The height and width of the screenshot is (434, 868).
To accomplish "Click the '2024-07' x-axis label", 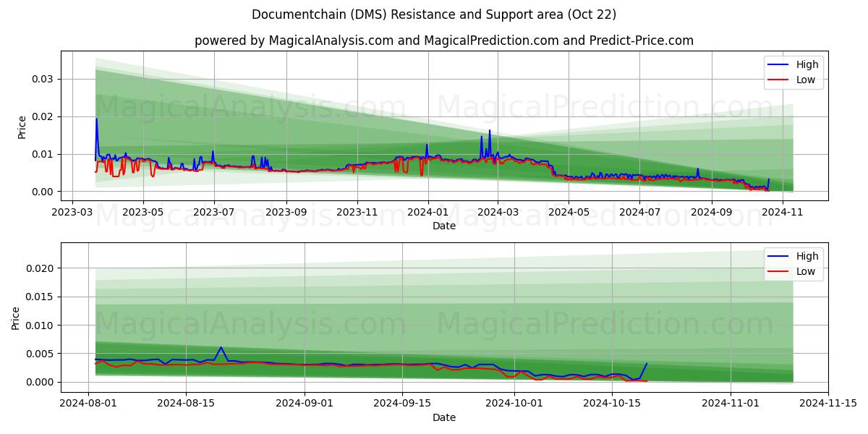I will pyautogui.click(x=639, y=212).
